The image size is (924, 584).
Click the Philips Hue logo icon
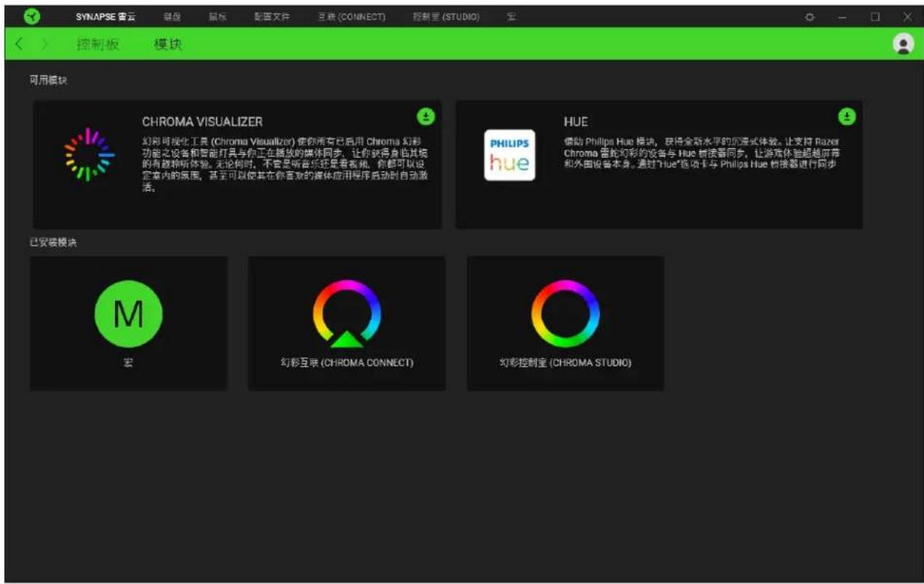coord(509,155)
